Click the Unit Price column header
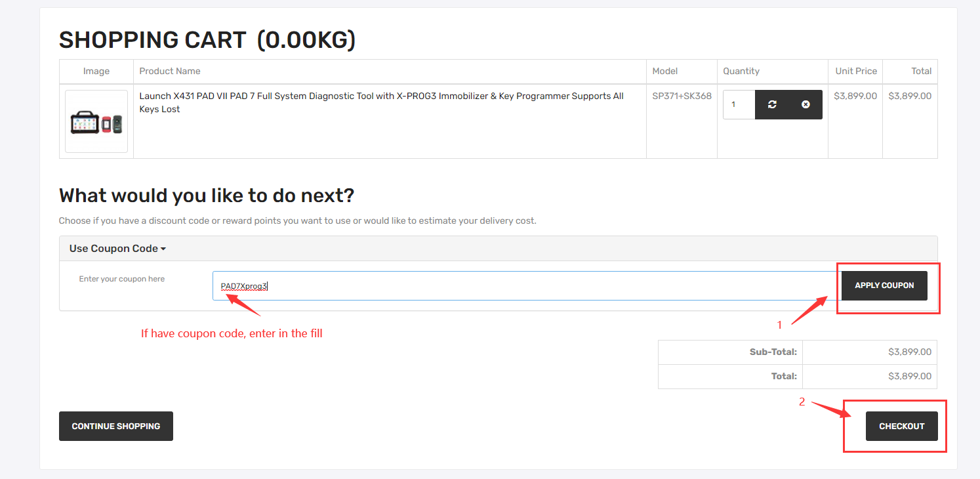This screenshot has width=980, height=479. [x=856, y=71]
